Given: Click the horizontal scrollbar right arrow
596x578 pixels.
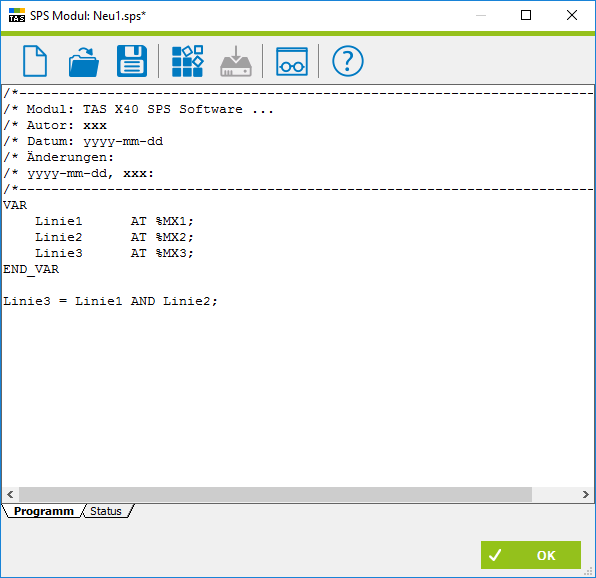Looking at the screenshot, I should point(585,494).
